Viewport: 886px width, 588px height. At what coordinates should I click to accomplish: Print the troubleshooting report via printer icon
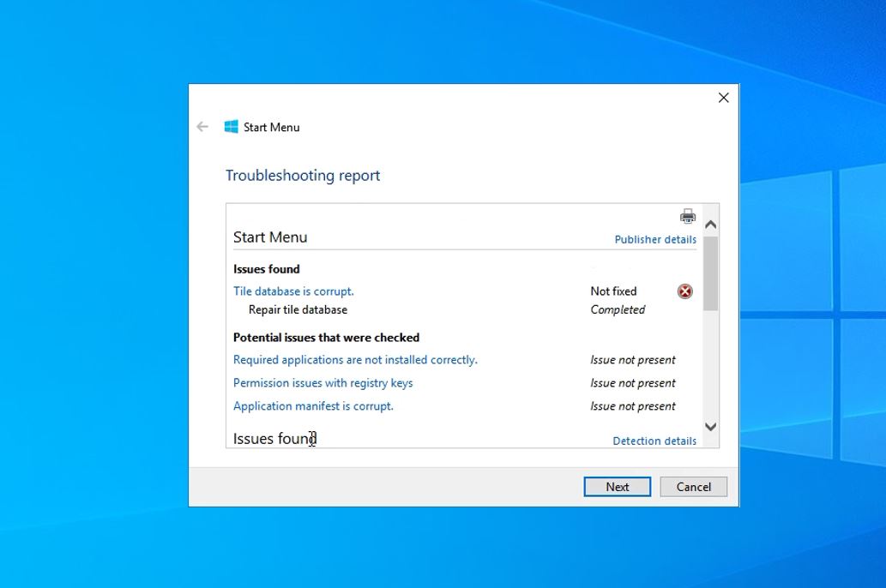[688, 216]
